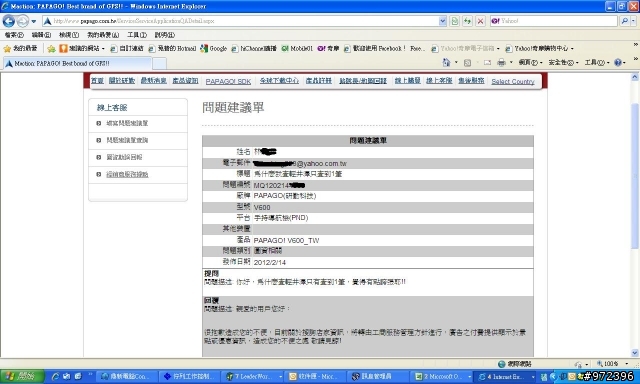
Task: Open the 全球下載中心 nav link
Action: click(x=279, y=81)
